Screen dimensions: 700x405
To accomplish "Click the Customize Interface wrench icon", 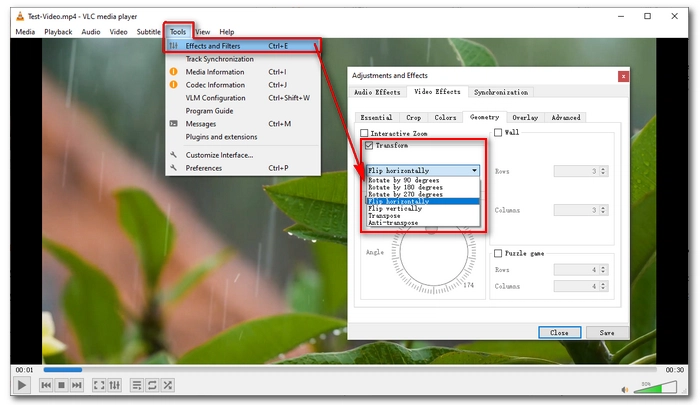I will [x=174, y=155].
